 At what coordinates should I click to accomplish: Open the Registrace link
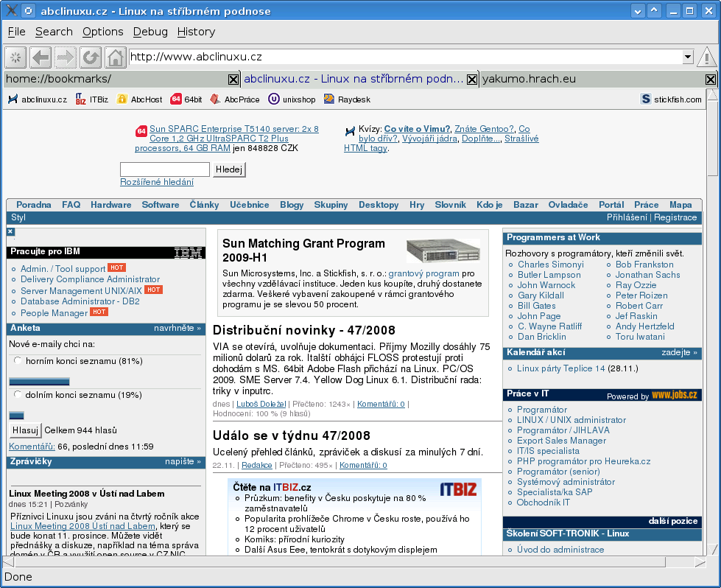675,217
